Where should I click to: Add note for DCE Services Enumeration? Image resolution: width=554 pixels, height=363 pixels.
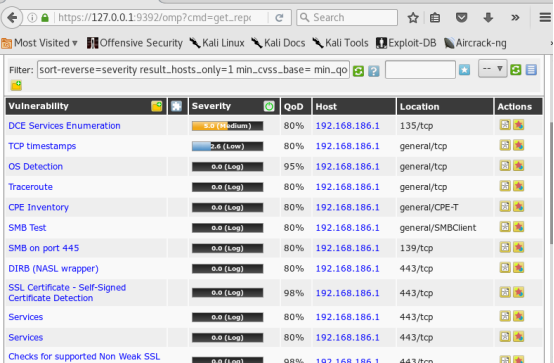pos(505,125)
